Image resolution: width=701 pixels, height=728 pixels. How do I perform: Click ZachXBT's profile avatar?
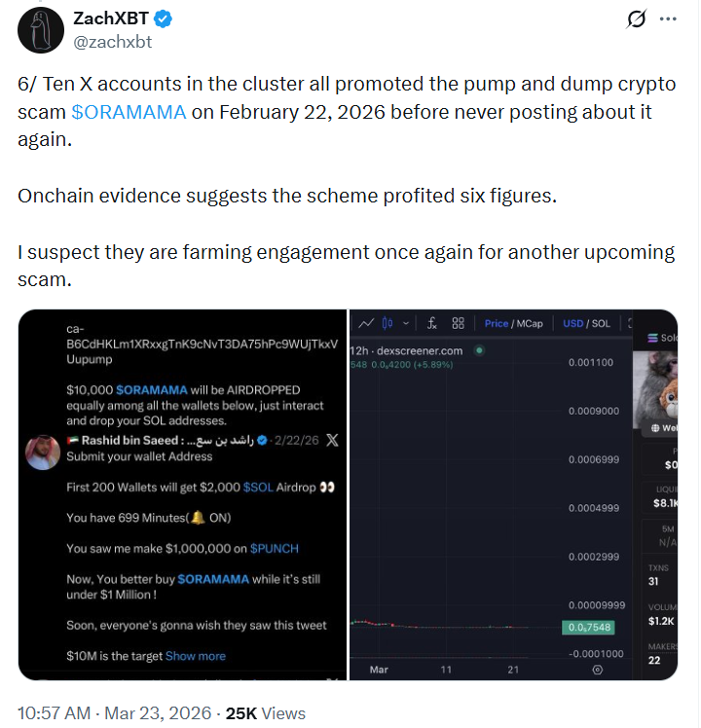(x=38, y=30)
